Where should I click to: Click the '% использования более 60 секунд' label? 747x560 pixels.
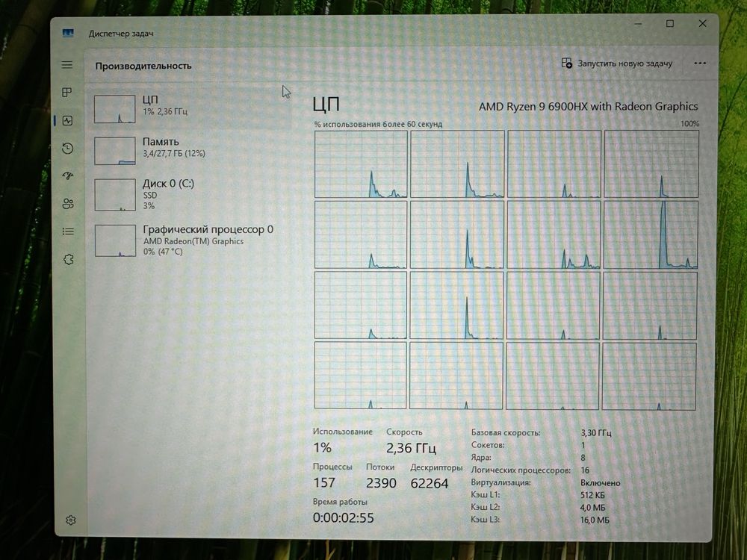(x=378, y=124)
